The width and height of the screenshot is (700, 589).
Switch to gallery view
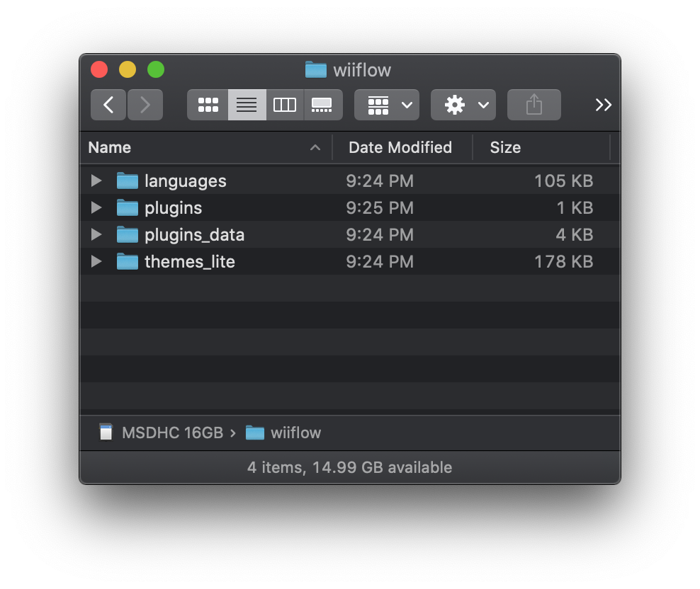(322, 105)
